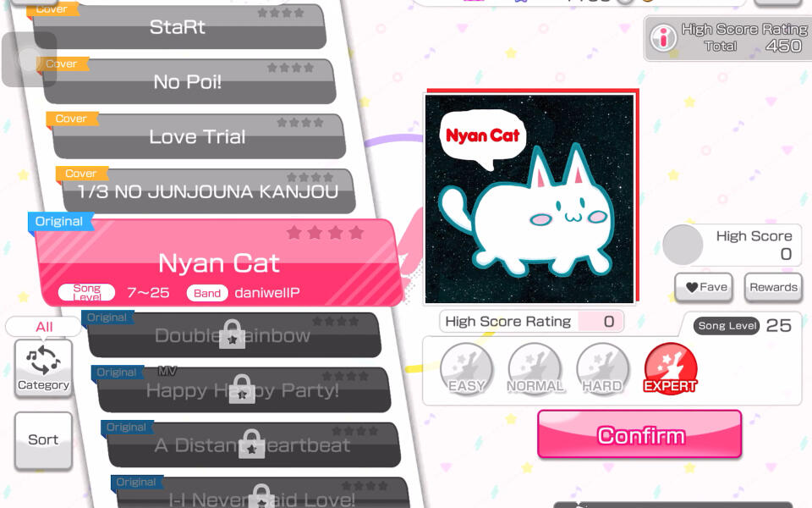Screen dimensions: 812x508
Task: Tap the lock icon on Happy Happy Party!
Action: click(242, 389)
